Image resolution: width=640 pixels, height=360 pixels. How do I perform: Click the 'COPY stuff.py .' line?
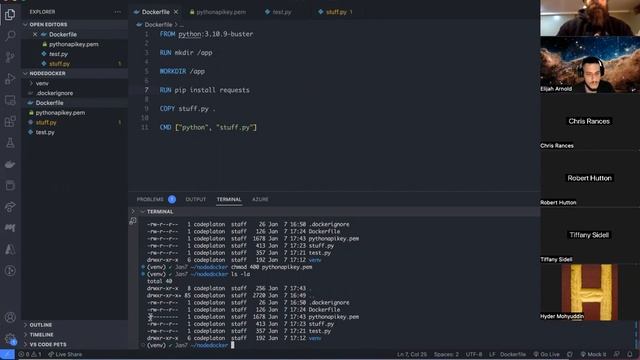coord(187,109)
